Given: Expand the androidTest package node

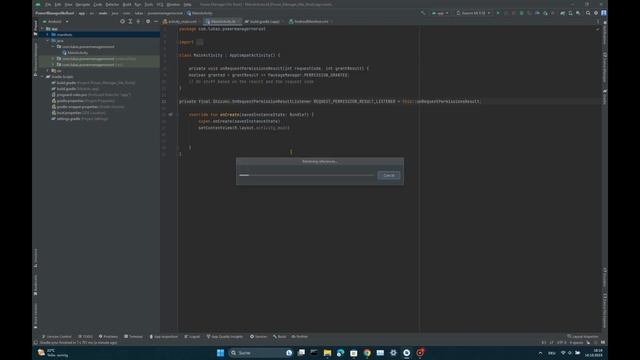Looking at the screenshot, I should pyautogui.click(x=53, y=59).
